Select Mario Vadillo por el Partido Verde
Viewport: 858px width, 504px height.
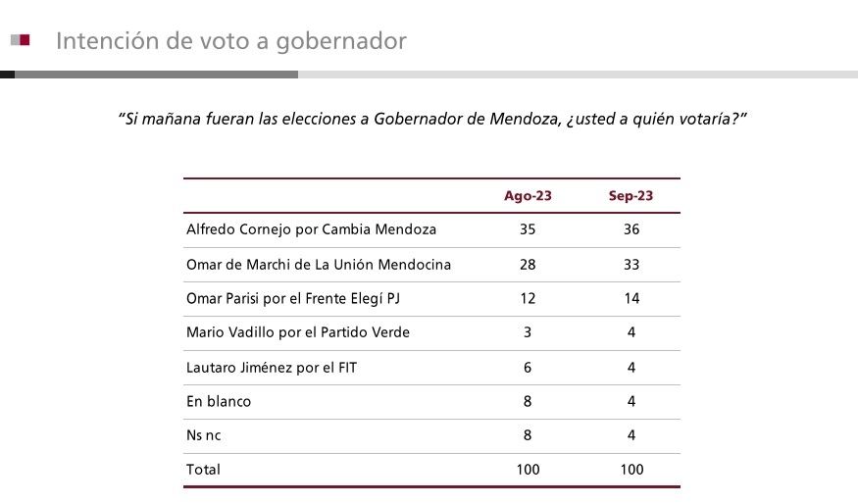click(298, 332)
